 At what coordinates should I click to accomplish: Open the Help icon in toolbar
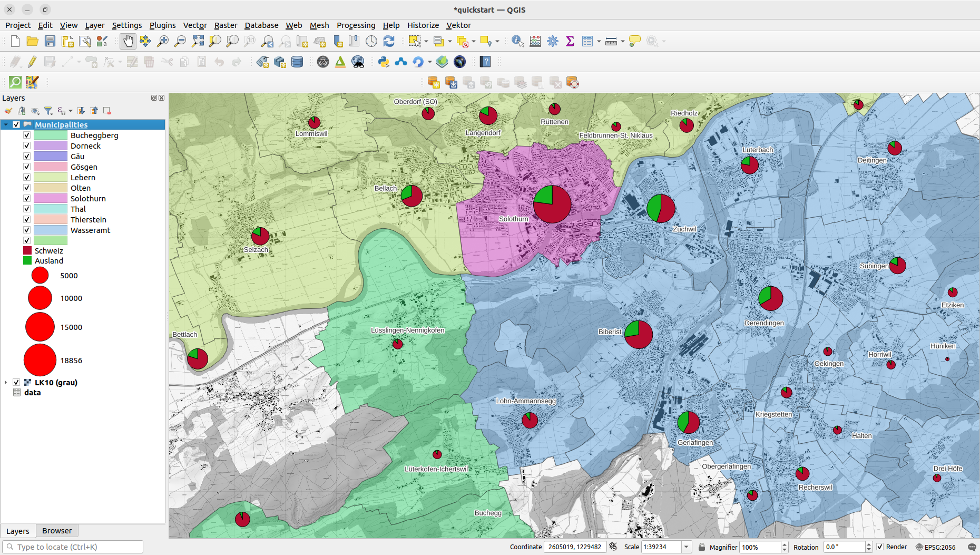485,62
